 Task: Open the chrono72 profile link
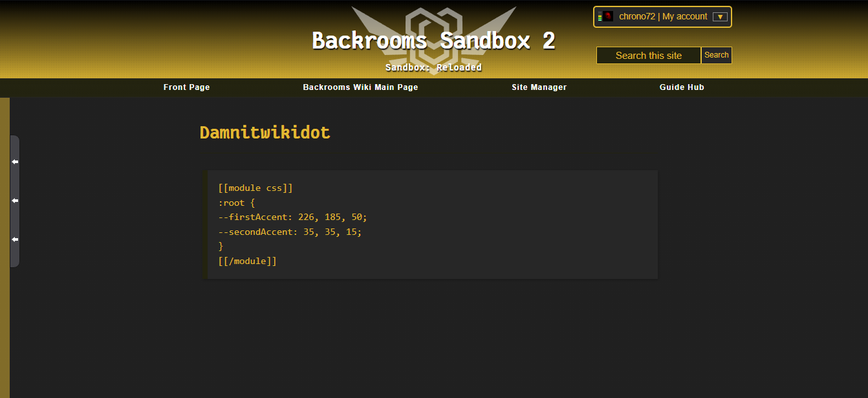tap(637, 17)
